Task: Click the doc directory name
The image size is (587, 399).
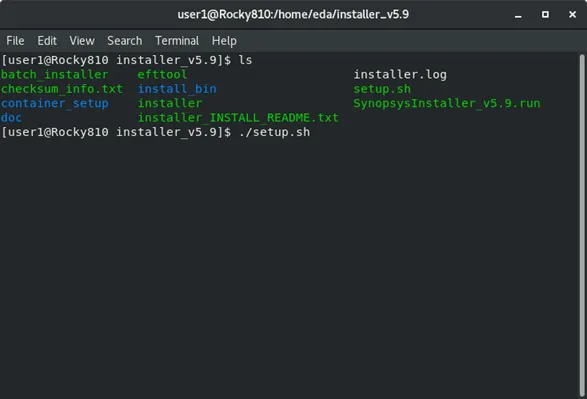Action: tap(11, 118)
